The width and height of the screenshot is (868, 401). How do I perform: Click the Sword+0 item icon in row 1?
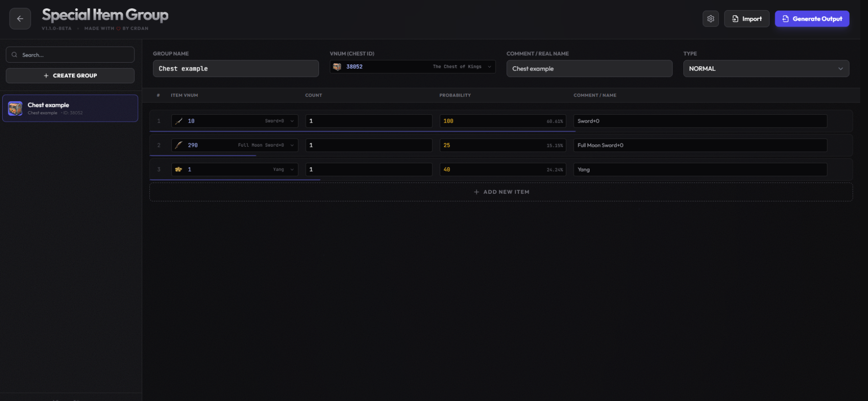(179, 121)
